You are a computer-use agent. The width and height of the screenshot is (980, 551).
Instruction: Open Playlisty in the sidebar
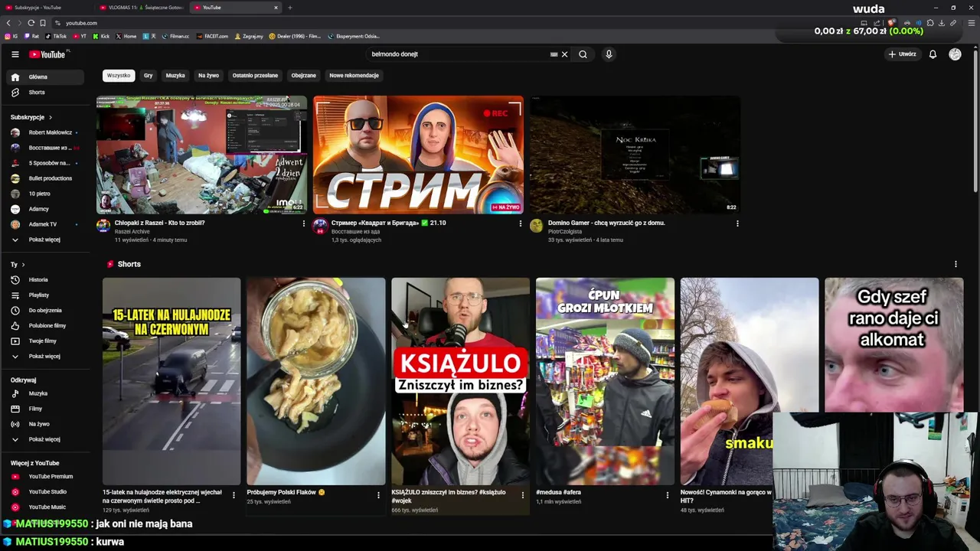point(46,295)
